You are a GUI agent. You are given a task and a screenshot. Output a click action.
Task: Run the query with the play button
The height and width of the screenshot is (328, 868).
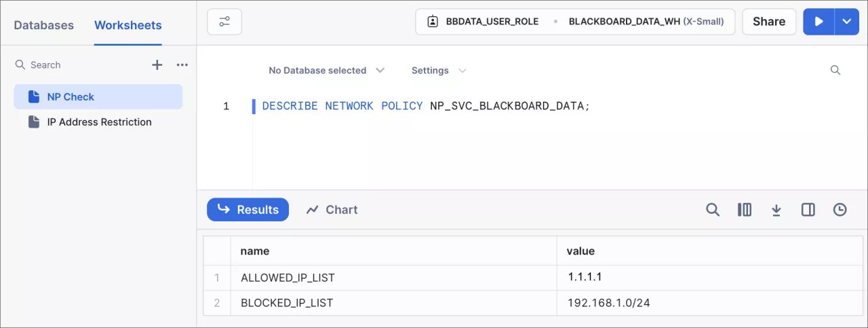coord(818,22)
